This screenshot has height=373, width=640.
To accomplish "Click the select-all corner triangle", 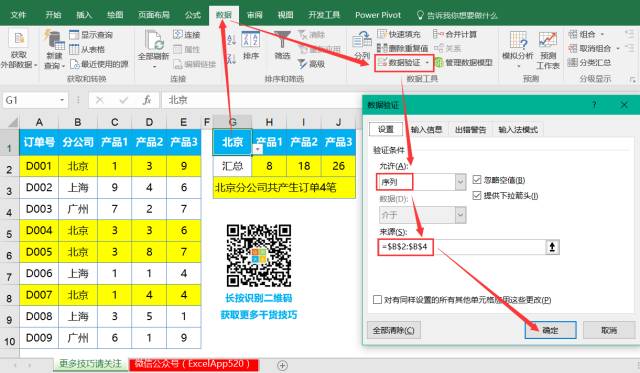I will [x=12, y=122].
